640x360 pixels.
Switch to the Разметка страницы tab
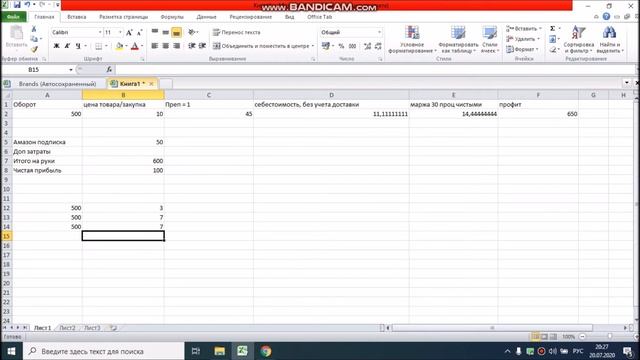pyautogui.click(x=123, y=17)
